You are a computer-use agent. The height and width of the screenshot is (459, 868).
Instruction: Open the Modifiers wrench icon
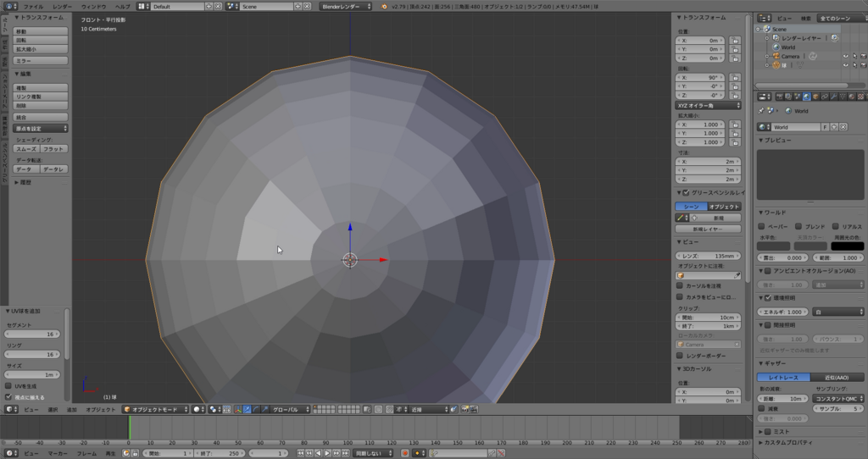tap(834, 97)
